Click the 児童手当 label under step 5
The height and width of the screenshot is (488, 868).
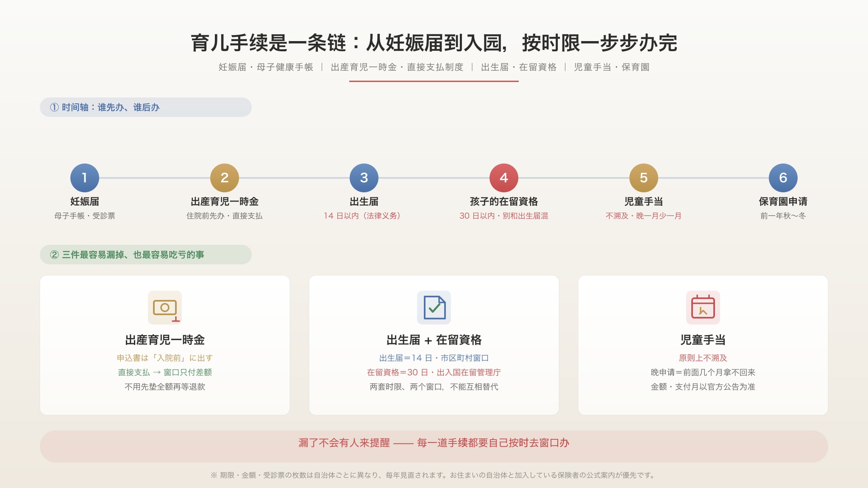tap(644, 202)
